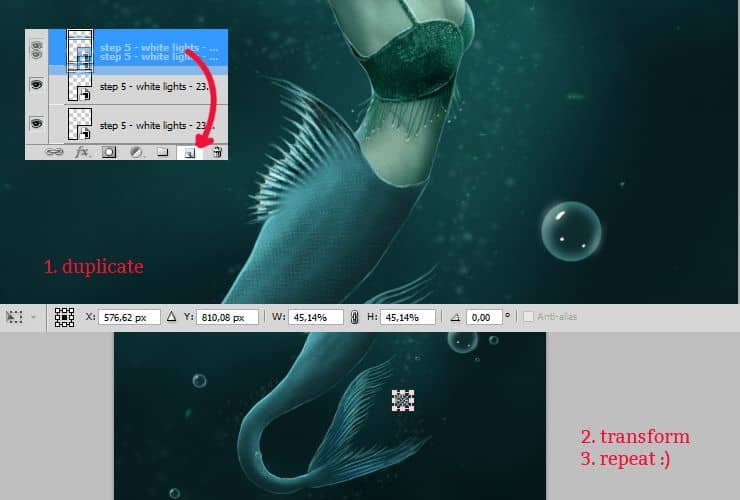740x500 pixels.
Task: Click the Delete layer trash icon
Action: [217, 152]
